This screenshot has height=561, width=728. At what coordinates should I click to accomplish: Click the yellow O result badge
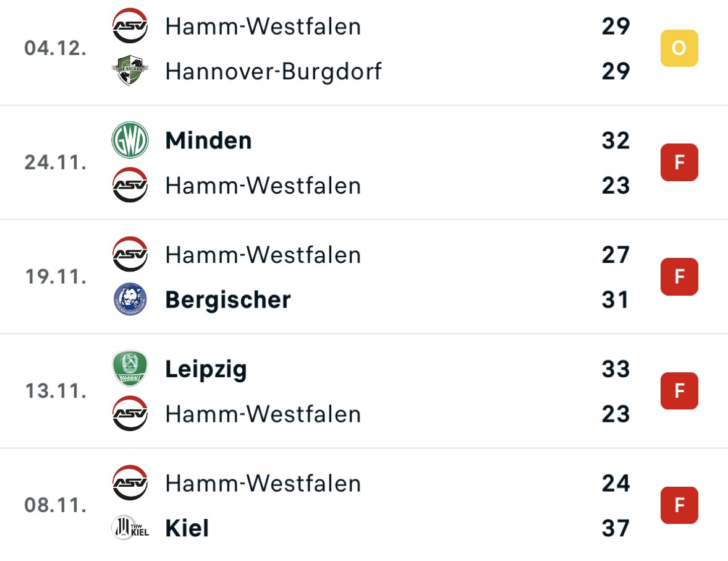pyautogui.click(x=679, y=48)
